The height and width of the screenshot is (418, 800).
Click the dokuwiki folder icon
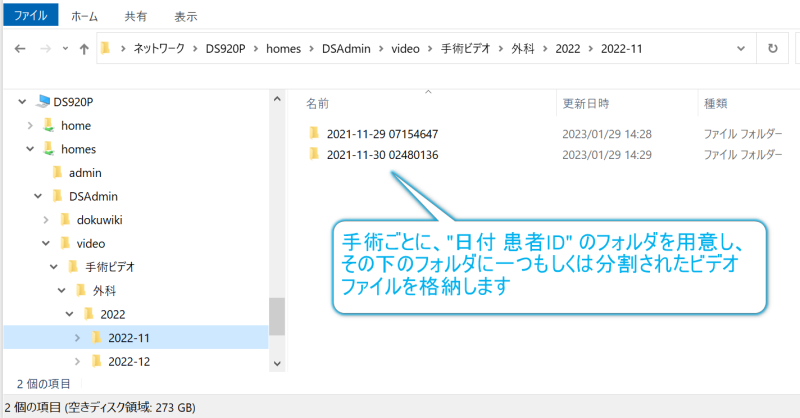pyautogui.click(x=65, y=219)
